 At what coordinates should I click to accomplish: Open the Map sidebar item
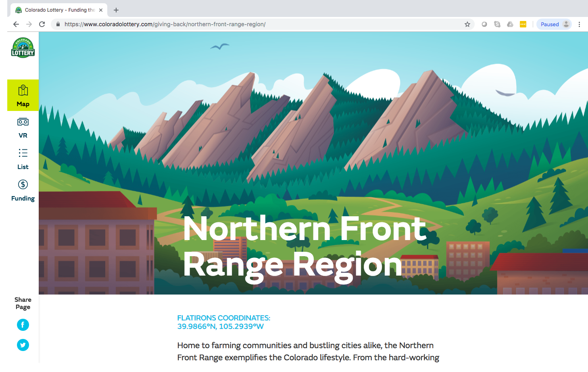point(23,95)
